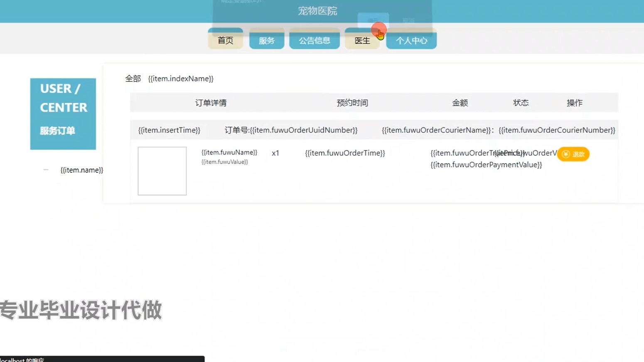
Task: Click the 服务订单 sidebar heading
Action: 57,131
